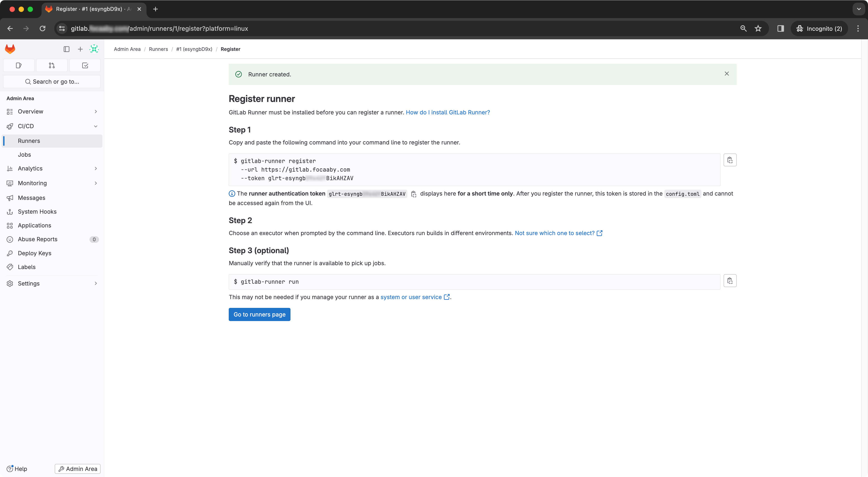Click the zoom magnifier icon in address bar
The height and width of the screenshot is (477, 868).
[743, 29]
